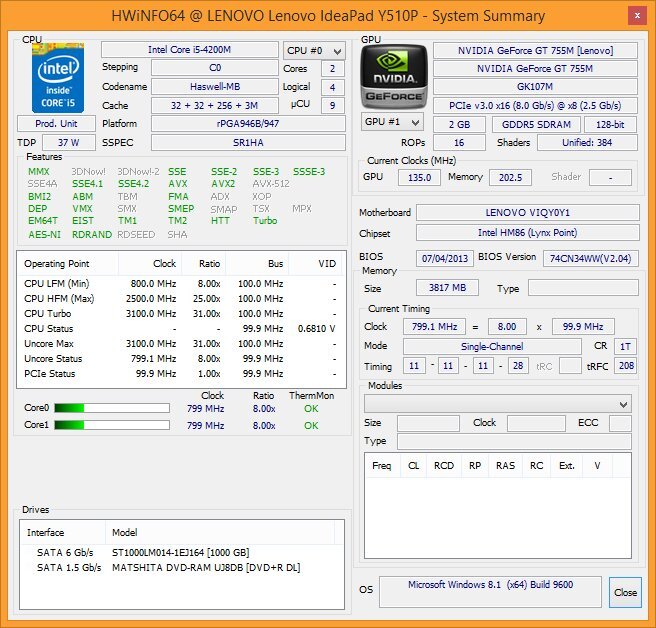Click the LENOVO VIQY0Y1 motherboard field
656x628 pixels.
tap(528, 213)
